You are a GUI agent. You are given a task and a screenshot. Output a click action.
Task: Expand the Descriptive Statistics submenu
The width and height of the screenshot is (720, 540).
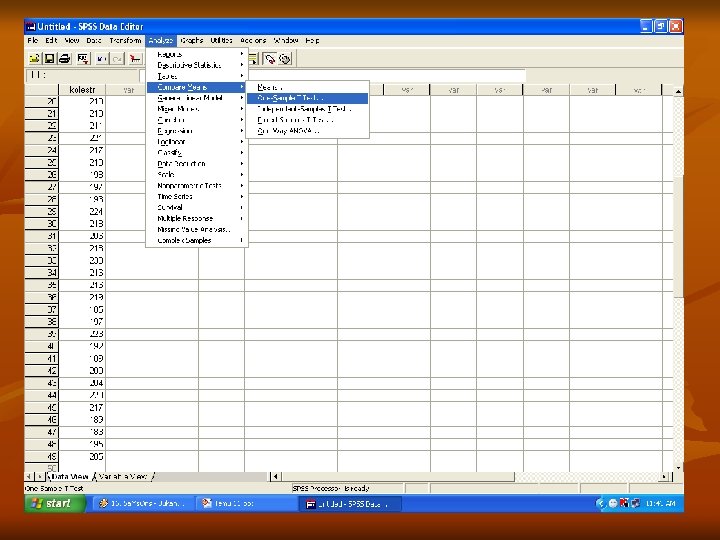197,65
